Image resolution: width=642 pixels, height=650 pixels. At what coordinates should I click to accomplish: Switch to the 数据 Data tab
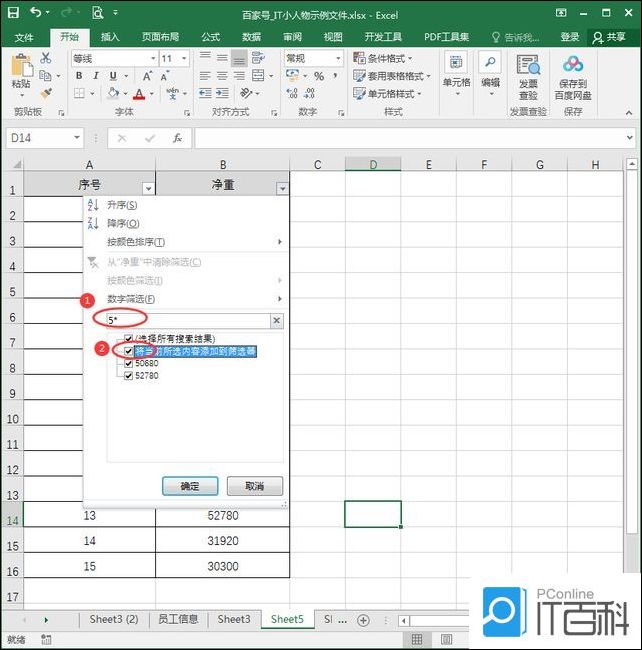point(251,37)
